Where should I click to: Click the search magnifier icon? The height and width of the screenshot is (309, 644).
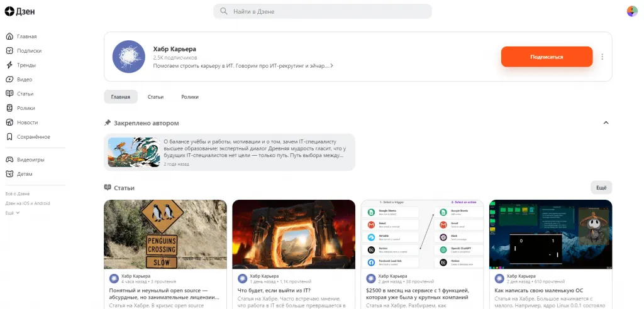(224, 11)
